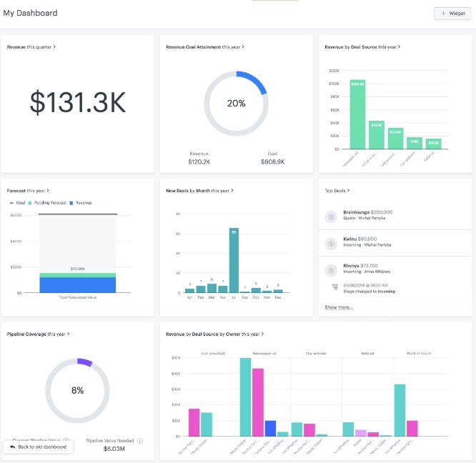Click the purple arc on pipeline coverage ring

(x=85, y=362)
